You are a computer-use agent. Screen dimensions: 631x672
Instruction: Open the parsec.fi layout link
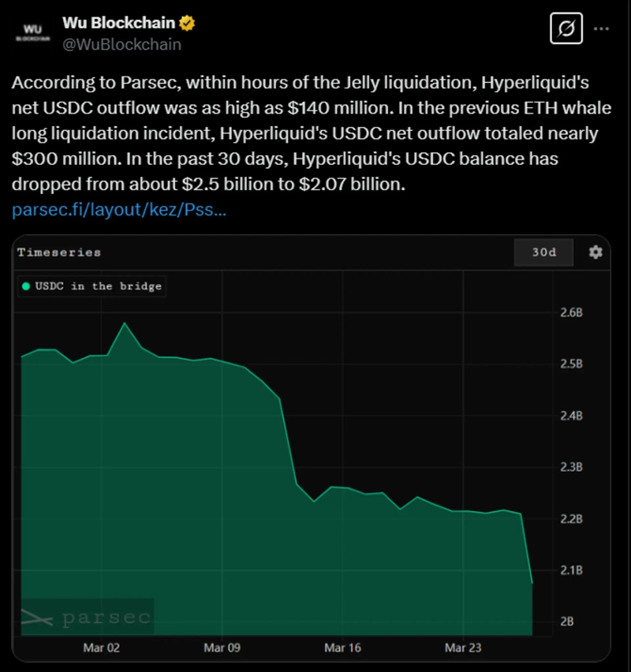pyautogui.click(x=120, y=211)
